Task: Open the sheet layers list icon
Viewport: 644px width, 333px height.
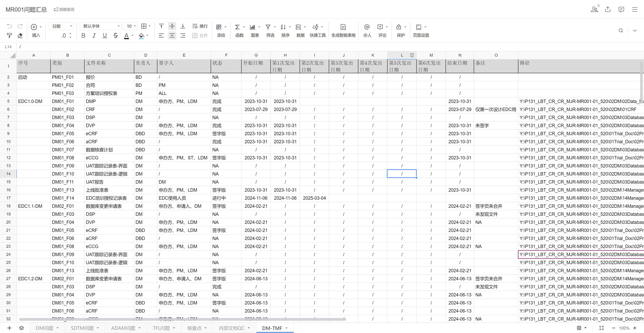Action: 21,328
